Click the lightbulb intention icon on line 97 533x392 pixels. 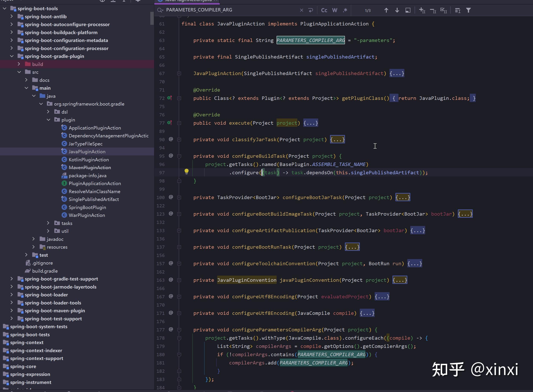coord(186,171)
